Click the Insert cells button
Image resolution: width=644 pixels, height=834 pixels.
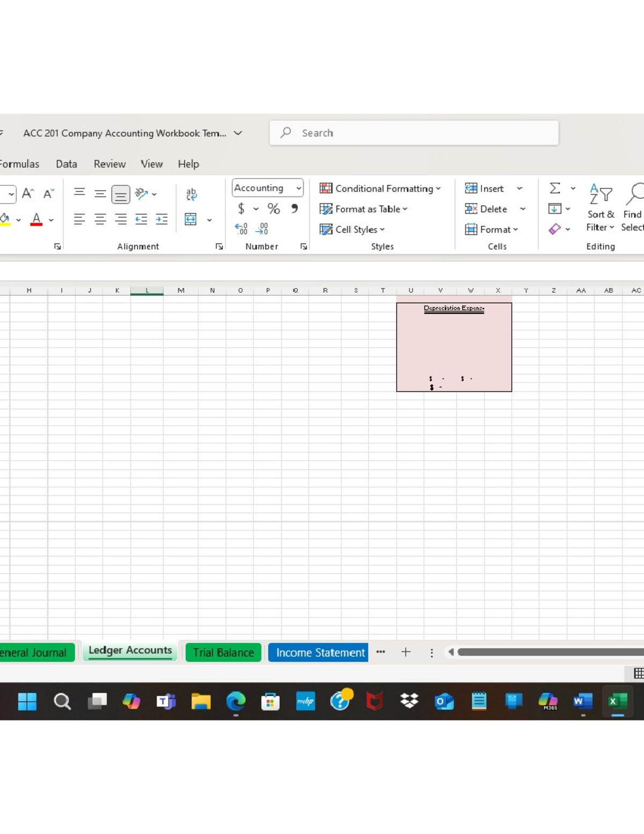(485, 188)
